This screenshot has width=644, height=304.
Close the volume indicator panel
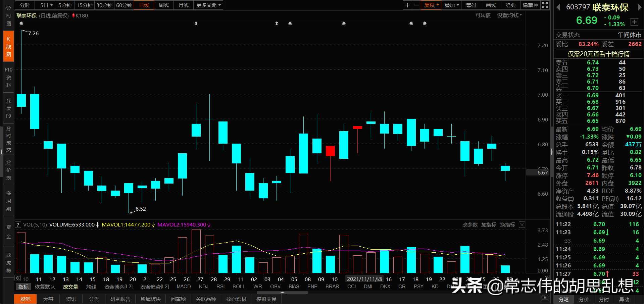(522, 224)
